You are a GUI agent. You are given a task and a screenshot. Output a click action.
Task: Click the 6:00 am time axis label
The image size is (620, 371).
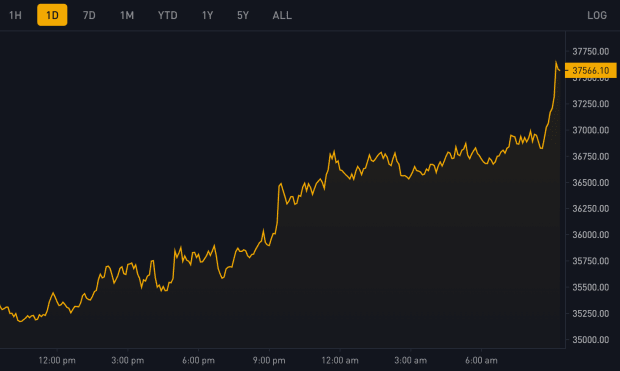point(482,360)
